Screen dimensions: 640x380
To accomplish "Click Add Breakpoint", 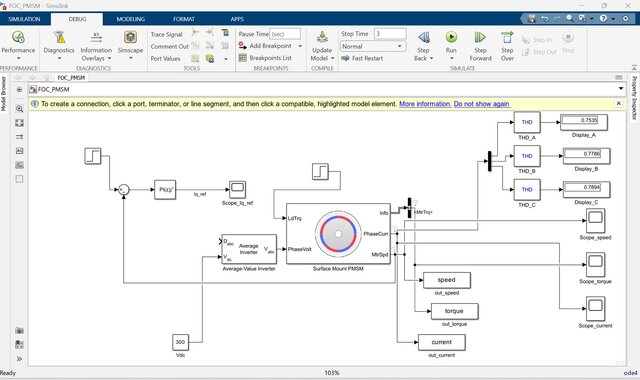I will 265,46.
